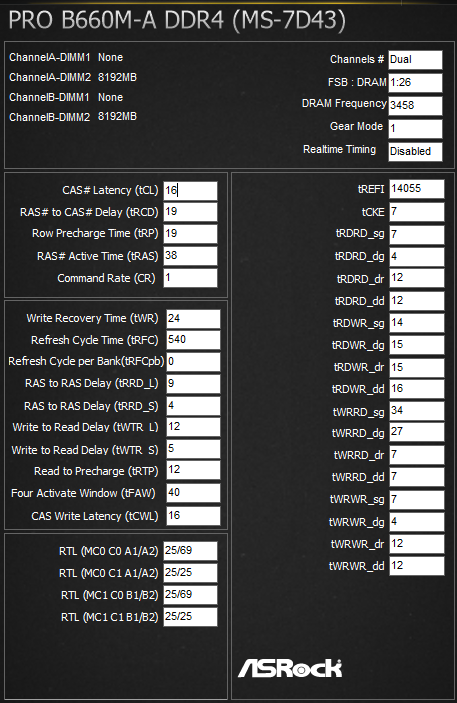Click the Row Precharge Time (tRP) field
Image resolution: width=457 pixels, height=703 pixels.
click(190, 234)
